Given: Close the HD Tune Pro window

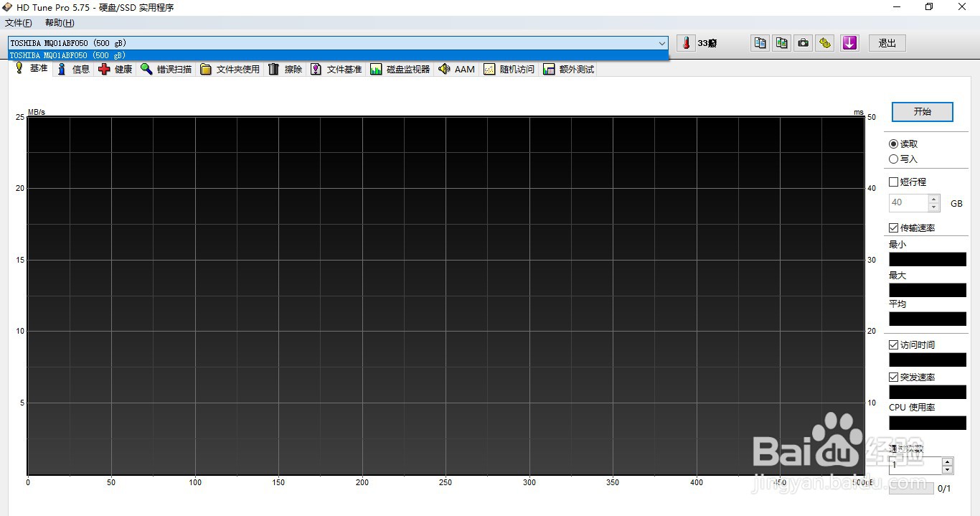Looking at the screenshot, I should pos(963,7).
